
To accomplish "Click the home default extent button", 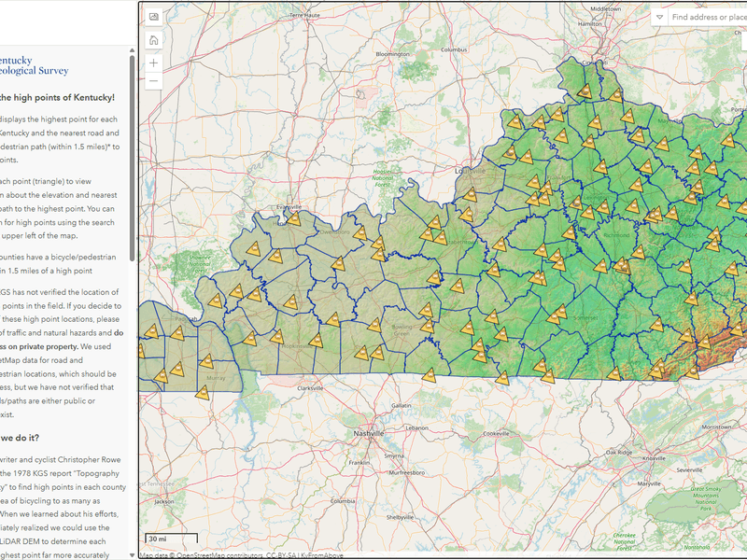I will (154, 40).
